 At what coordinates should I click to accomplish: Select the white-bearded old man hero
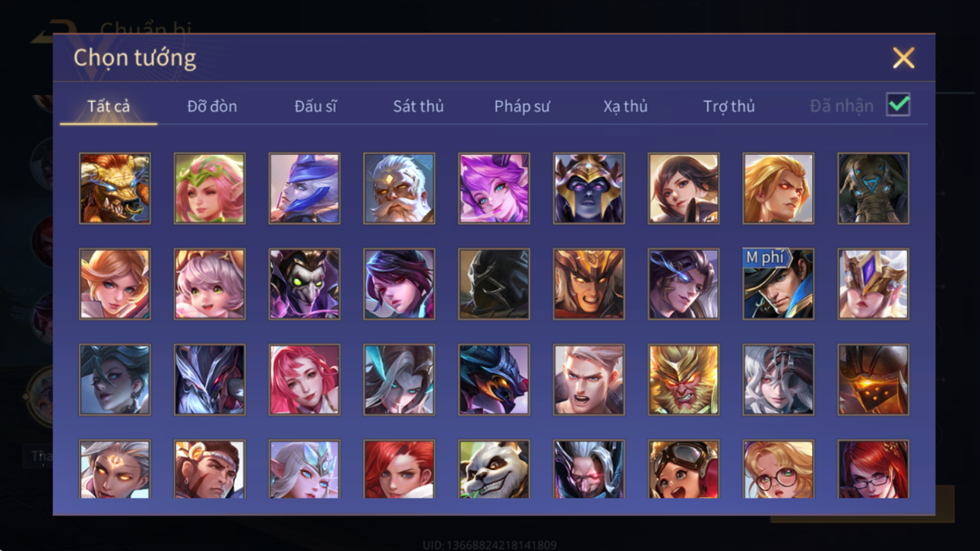click(399, 188)
